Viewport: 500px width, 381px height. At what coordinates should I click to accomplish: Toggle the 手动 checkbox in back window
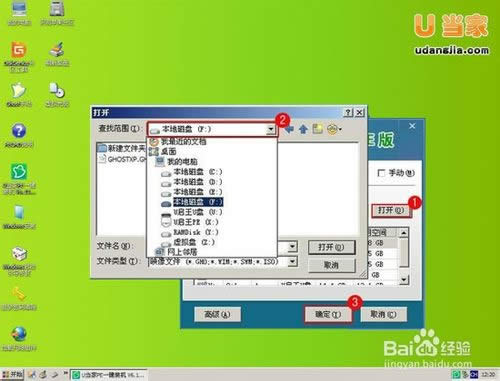[381, 173]
